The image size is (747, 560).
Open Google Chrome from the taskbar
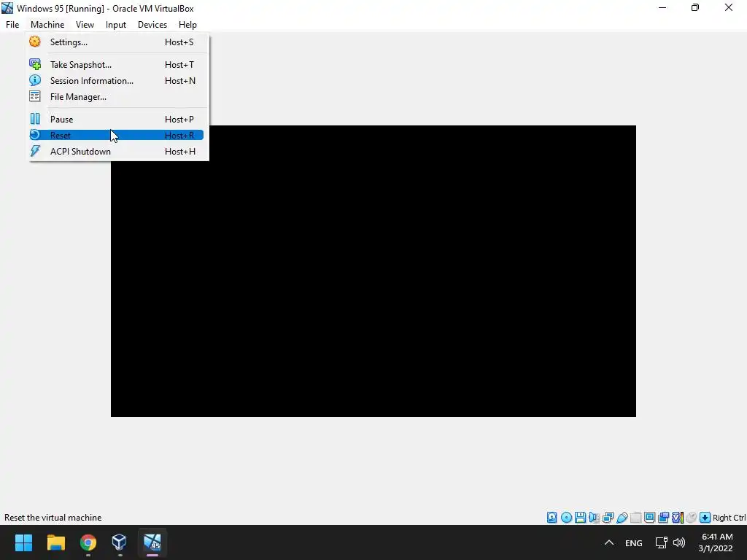88,542
